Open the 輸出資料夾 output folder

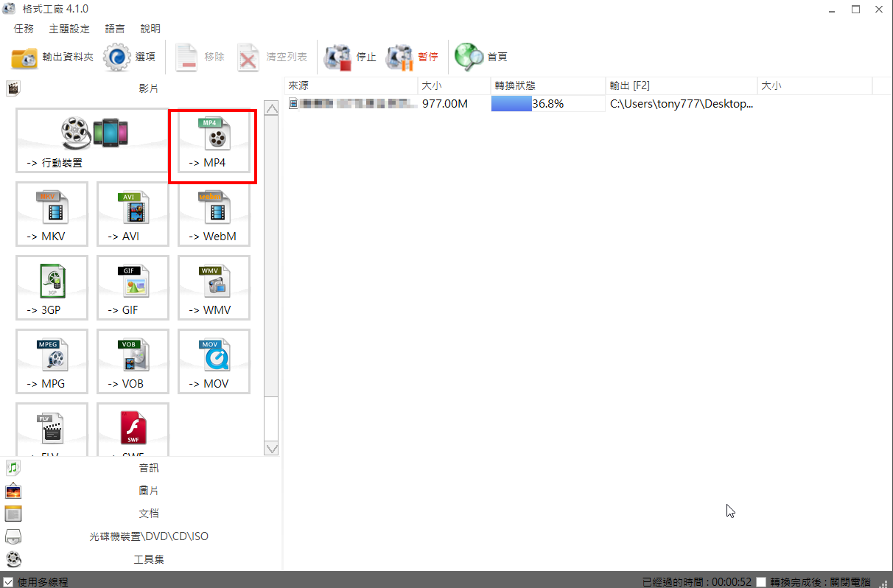click(x=52, y=57)
